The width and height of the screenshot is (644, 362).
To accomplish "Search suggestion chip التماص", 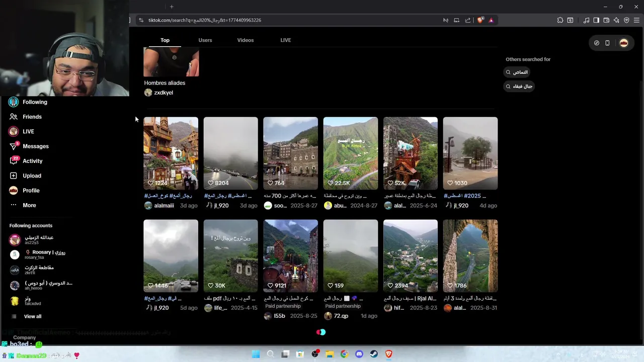I will point(517,72).
